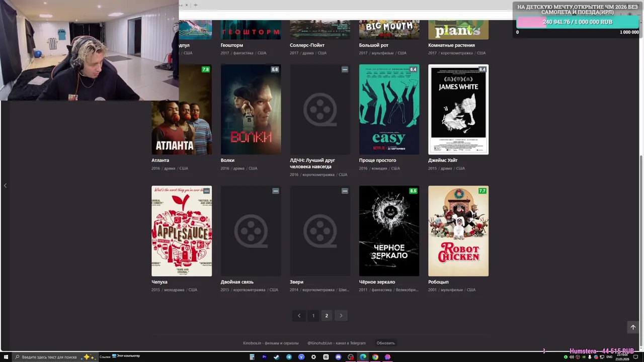Click the ENG language indicator
Viewport: 644px width, 362px height.
click(x=609, y=357)
